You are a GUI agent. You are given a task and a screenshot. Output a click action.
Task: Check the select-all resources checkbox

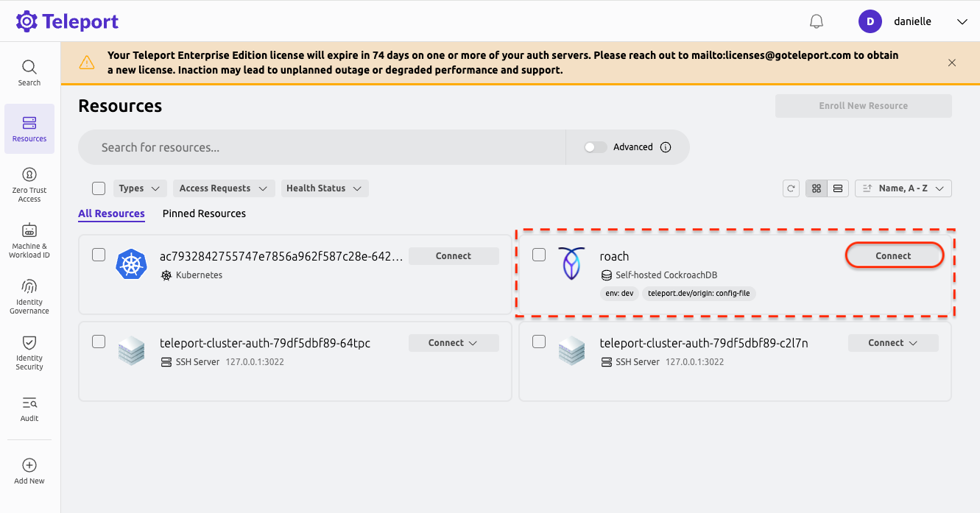[x=98, y=188]
